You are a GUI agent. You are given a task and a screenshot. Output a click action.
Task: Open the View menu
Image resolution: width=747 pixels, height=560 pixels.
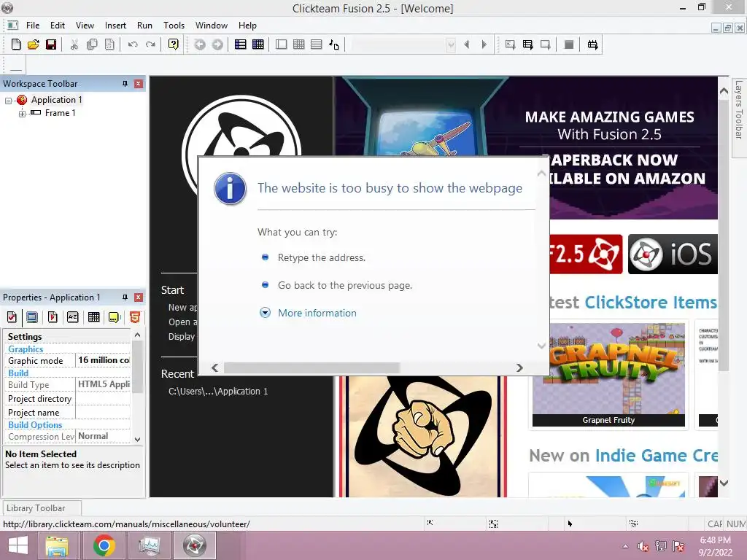(85, 26)
